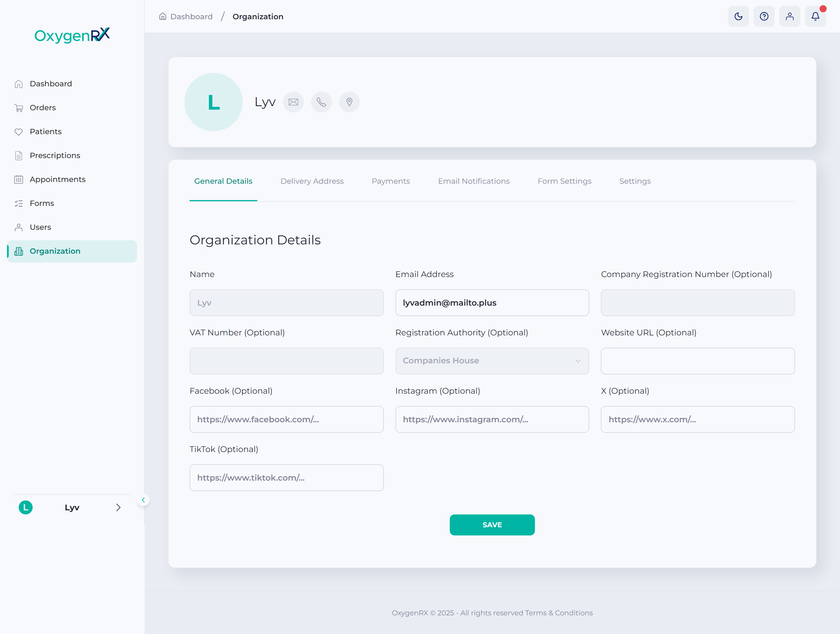Click the Email Address input field
Viewport: 840px width, 634px height.
(x=492, y=303)
